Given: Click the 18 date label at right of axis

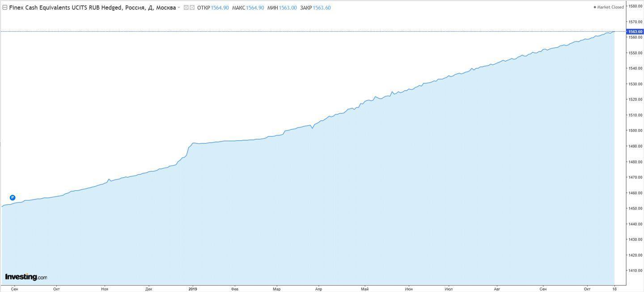Looking at the screenshot, I should 614,288.
